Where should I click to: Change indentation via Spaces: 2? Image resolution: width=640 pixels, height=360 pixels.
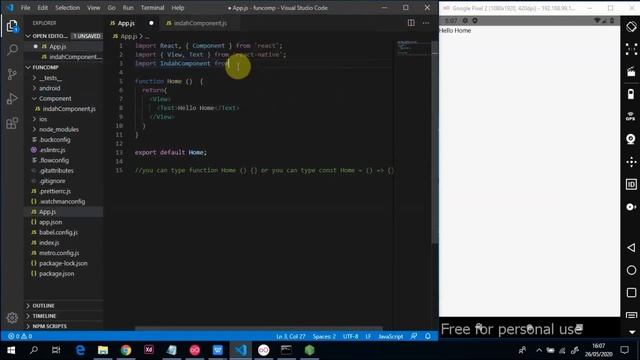324,336
